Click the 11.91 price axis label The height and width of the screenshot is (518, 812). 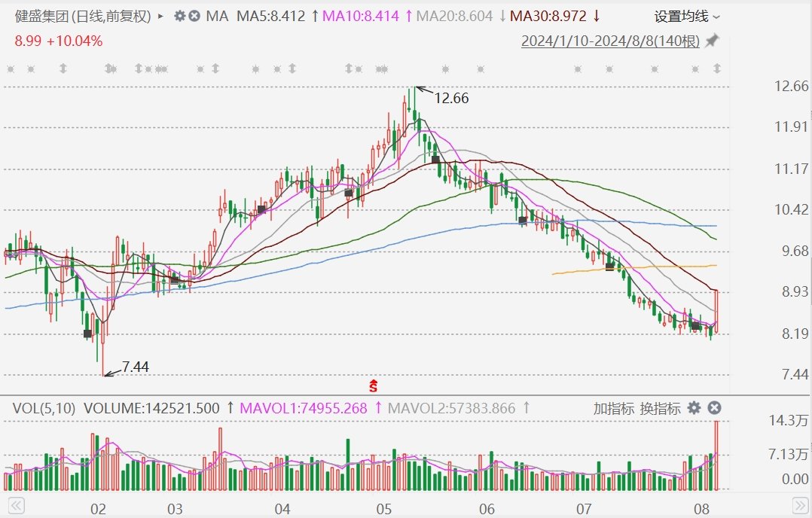pyautogui.click(x=791, y=126)
